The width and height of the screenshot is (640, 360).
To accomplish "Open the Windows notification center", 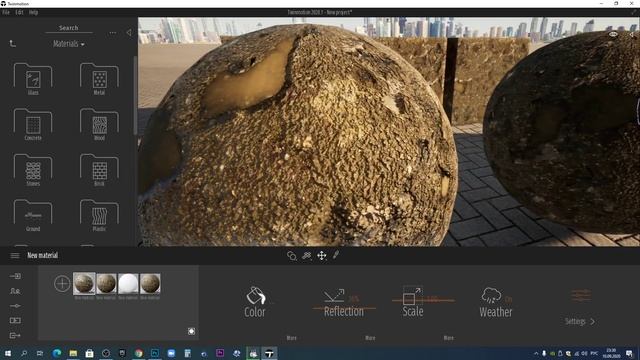I will [629, 353].
